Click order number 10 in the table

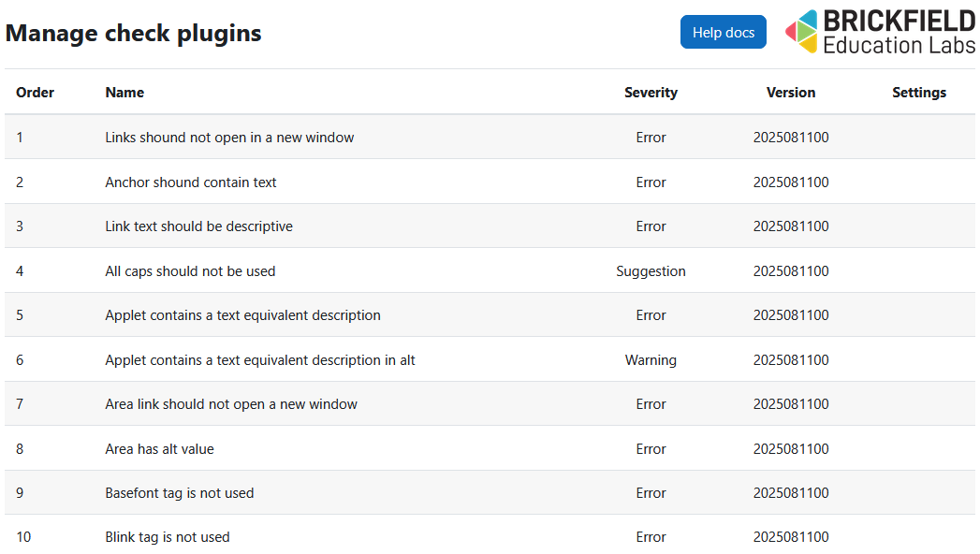[x=23, y=537]
